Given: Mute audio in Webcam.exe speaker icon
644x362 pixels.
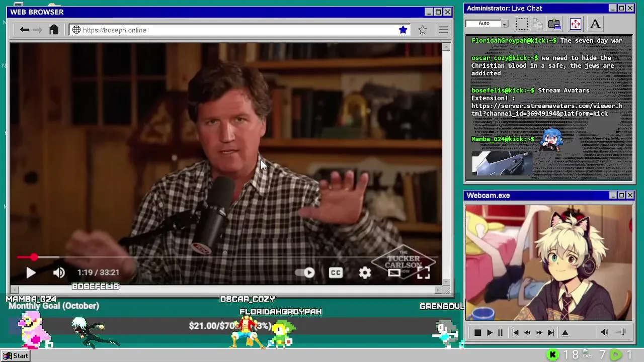Looking at the screenshot, I should tap(605, 332).
